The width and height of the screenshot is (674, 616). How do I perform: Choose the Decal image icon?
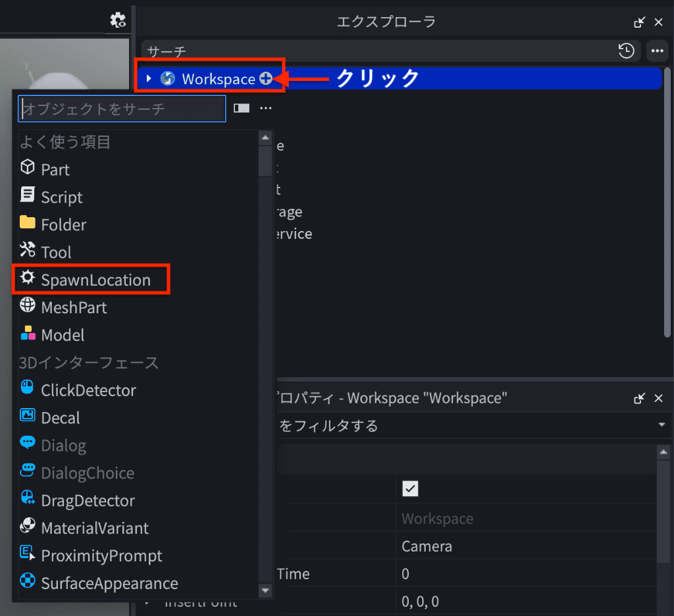click(x=28, y=417)
